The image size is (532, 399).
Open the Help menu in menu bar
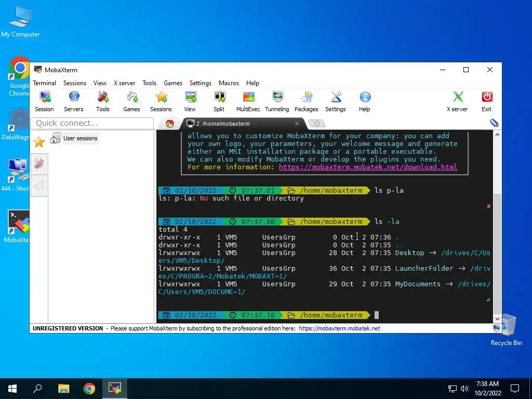[253, 83]
